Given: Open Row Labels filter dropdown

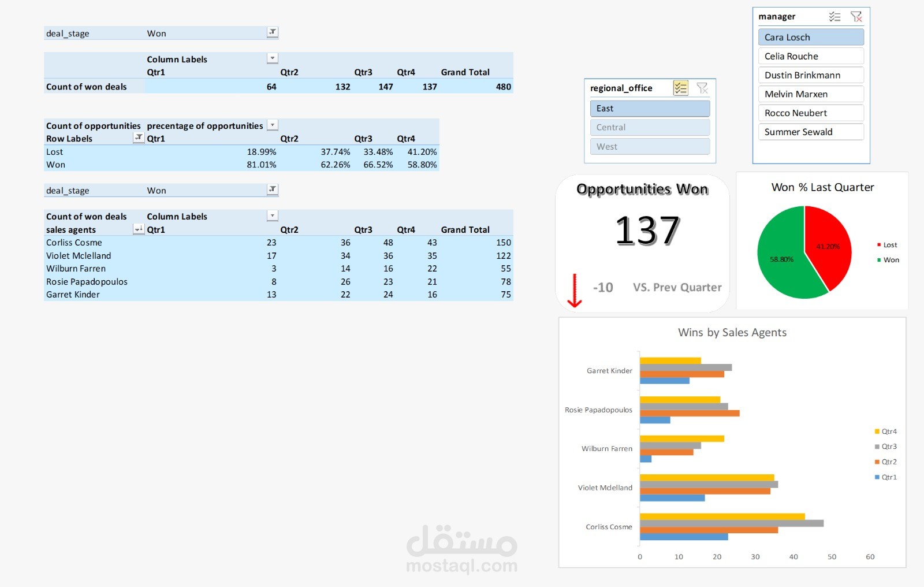Looking at the screenshot, I should coord(139,138).
